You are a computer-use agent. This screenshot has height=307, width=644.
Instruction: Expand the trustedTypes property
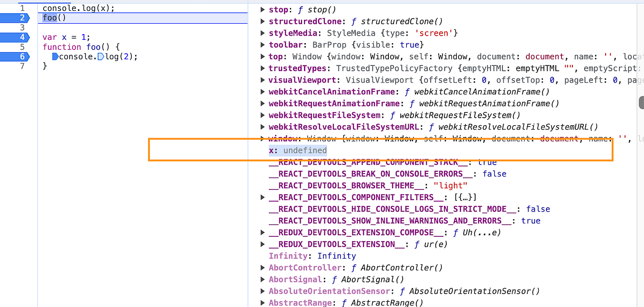tap(263, 68)
